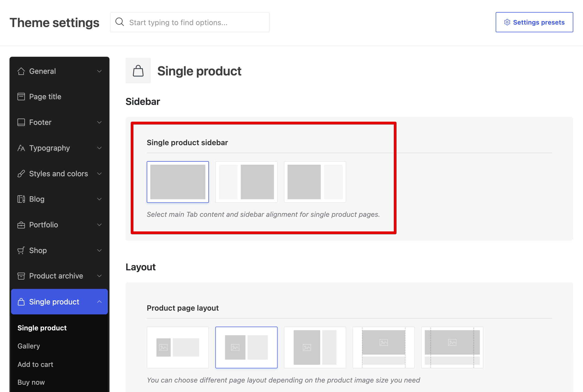Screen dimensions: 583x392
Task: Open the Single product submenu item
Action: coord(42,328)
